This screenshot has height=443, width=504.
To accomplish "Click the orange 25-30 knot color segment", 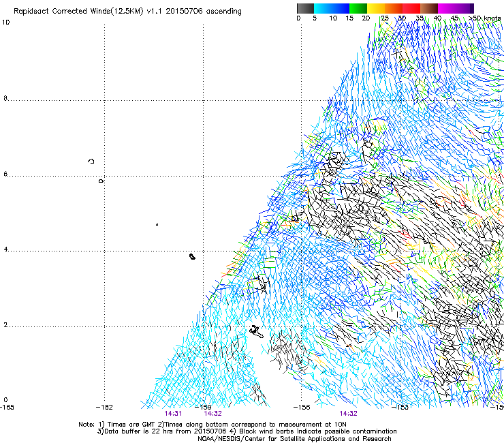I will 394,8.
